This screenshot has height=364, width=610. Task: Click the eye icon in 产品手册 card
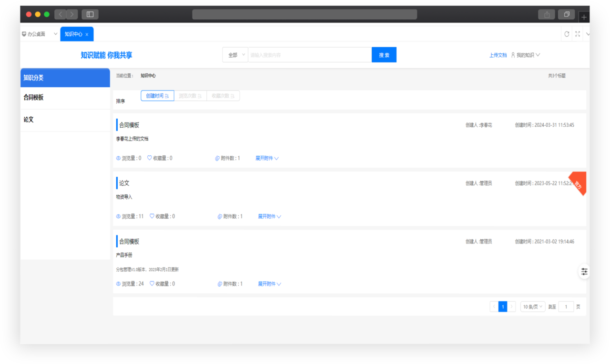click(x=118, y=284)
